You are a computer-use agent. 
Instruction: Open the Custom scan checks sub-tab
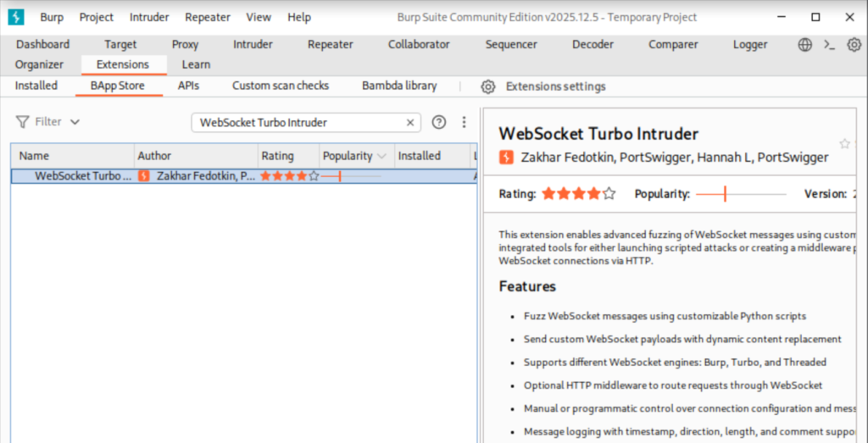pyautogui.click(x=281, y=86)
